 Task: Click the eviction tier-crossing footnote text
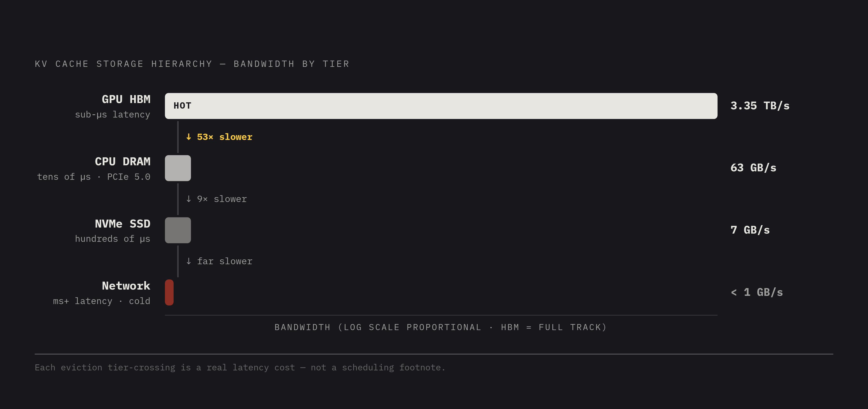tap(240, 367)
